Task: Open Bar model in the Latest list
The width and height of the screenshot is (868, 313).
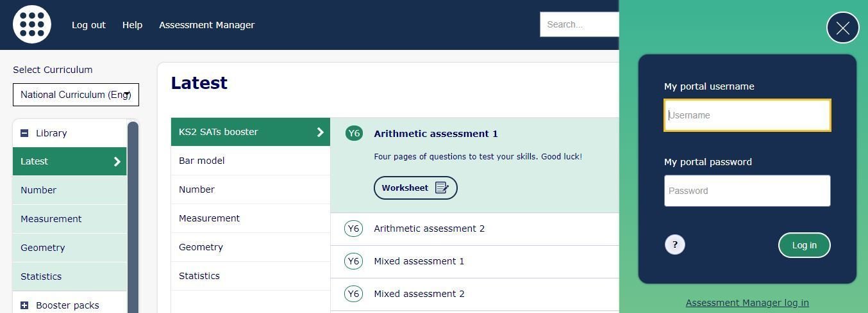Action: (251, 161)
